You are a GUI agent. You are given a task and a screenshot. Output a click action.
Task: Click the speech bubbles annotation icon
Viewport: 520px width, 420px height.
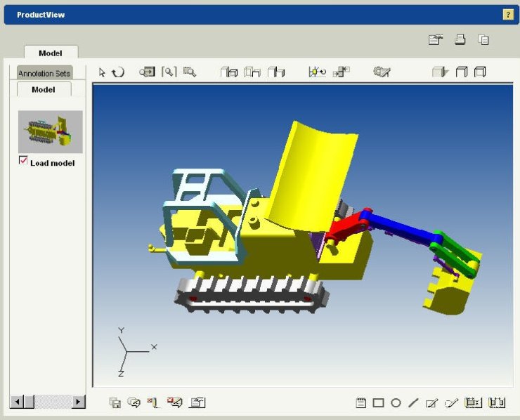pos(134,402)
